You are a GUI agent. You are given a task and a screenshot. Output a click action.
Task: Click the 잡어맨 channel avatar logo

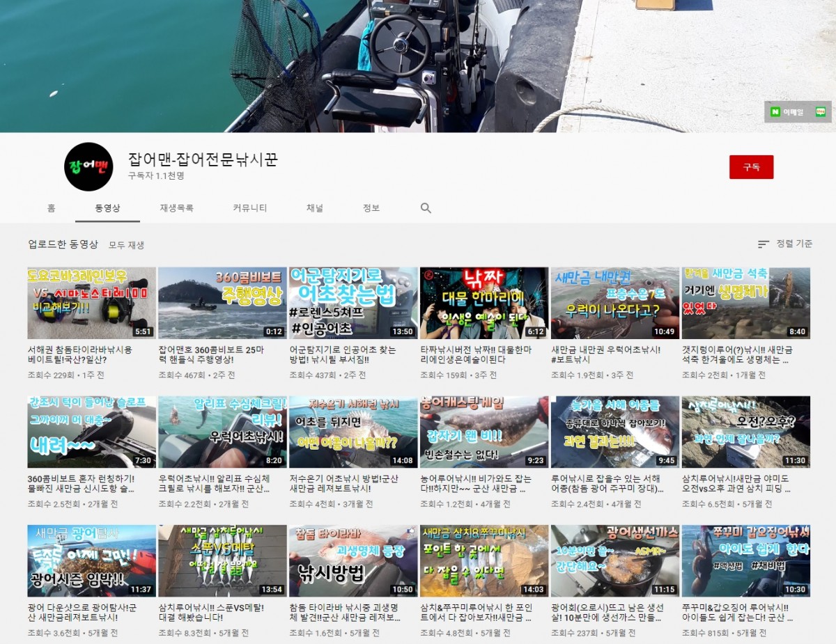[x=88, y=167]
